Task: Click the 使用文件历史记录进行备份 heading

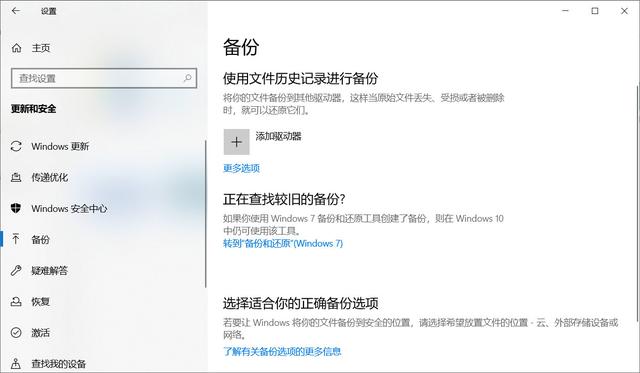Action: pos(300,78)
